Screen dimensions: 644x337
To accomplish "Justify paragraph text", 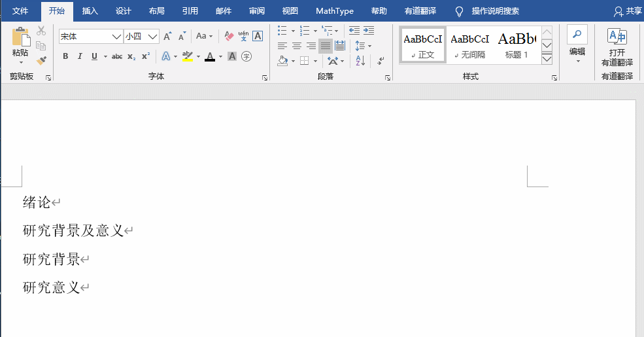I will coord(326,46).
